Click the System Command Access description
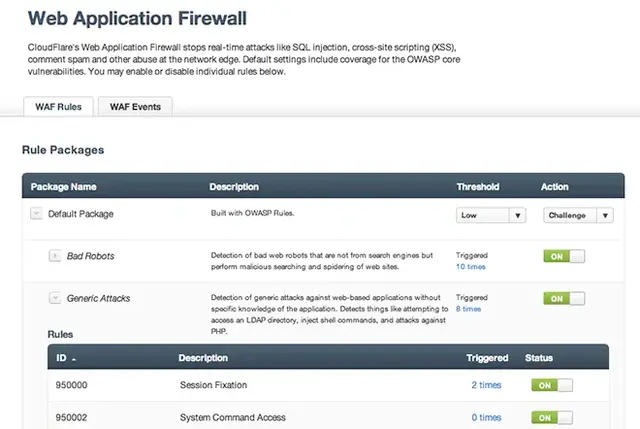640x429 pixels. click(233, 418)
